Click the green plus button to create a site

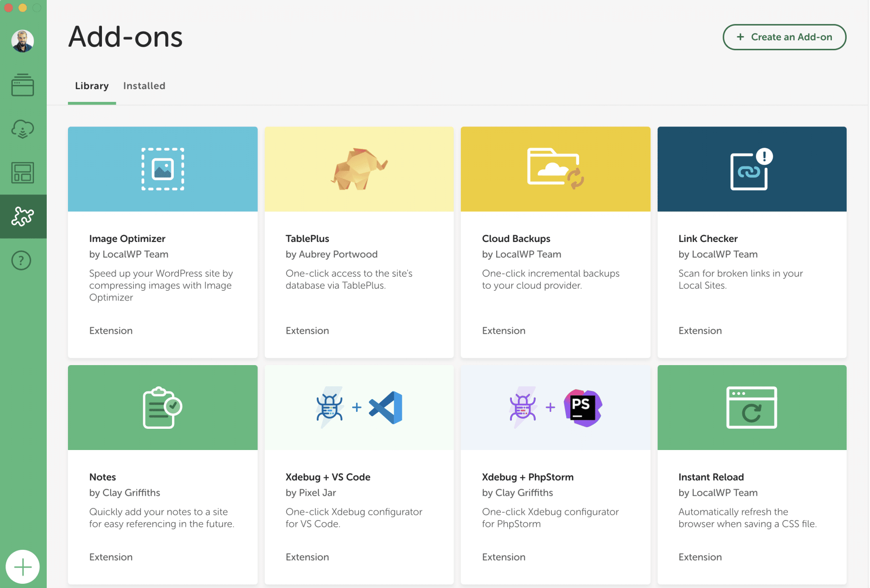pos(23,566)
